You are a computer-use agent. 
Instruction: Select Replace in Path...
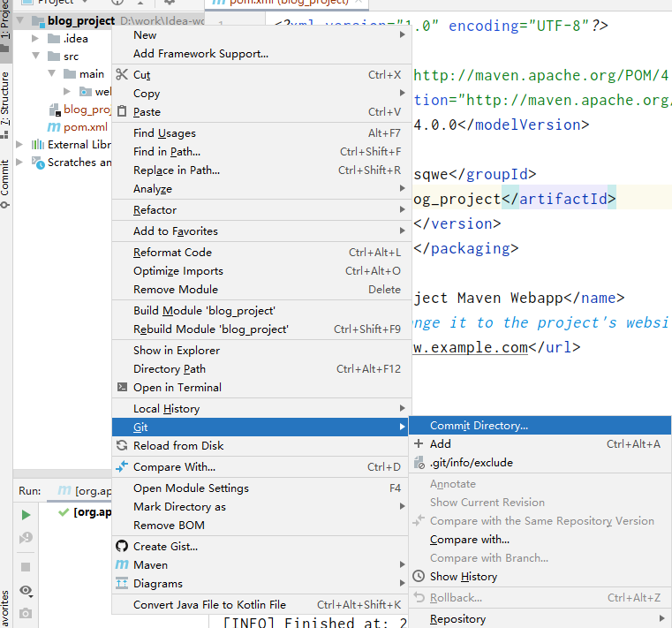[261, 170]
